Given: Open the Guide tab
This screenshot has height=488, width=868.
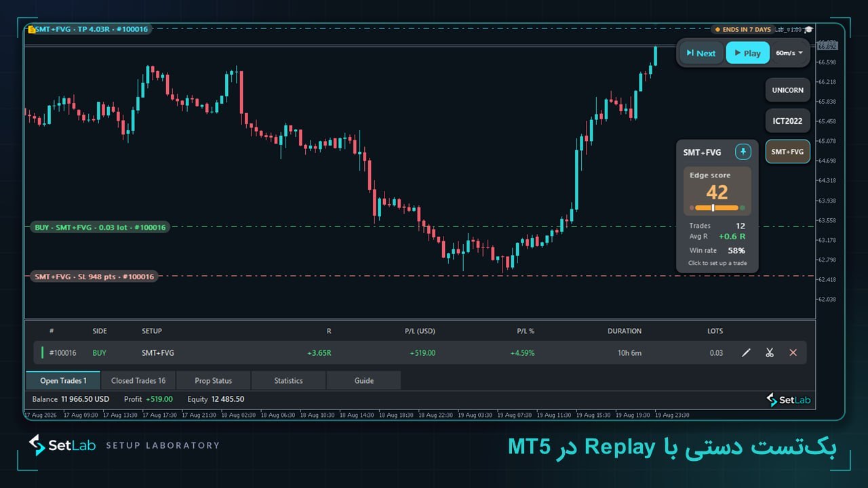Looking at the screenshot, I should point(363,380).
